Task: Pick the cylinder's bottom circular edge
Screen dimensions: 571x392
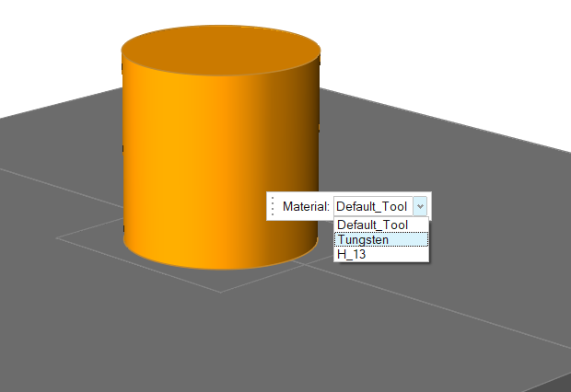Action: point(221,270)
